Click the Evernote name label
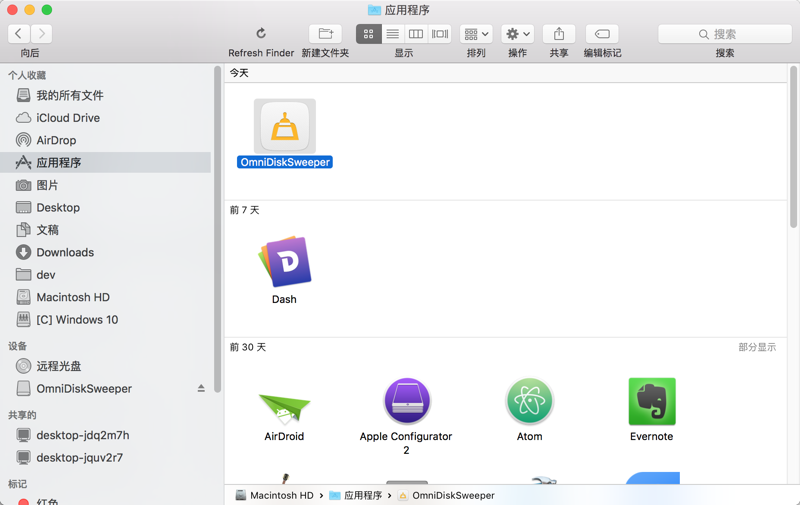 pyautogui.click(x=652, y=437)
